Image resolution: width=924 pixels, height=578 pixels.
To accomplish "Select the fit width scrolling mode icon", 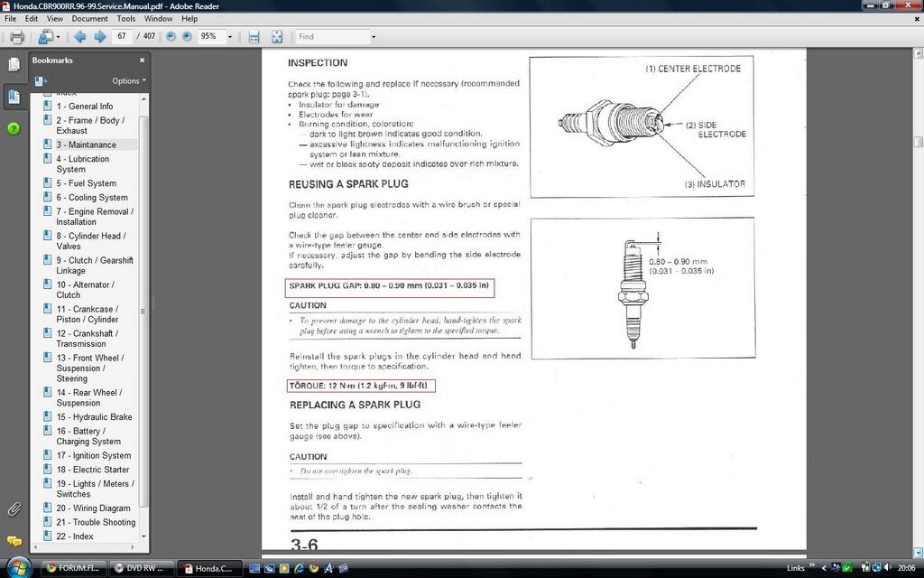I will pyautogui.click(x=254, y=37).
